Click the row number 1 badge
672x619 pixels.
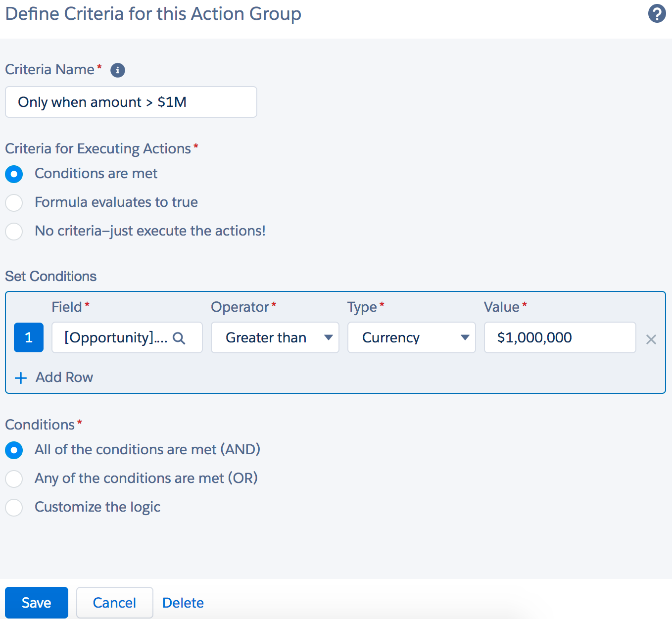(29, 337)
